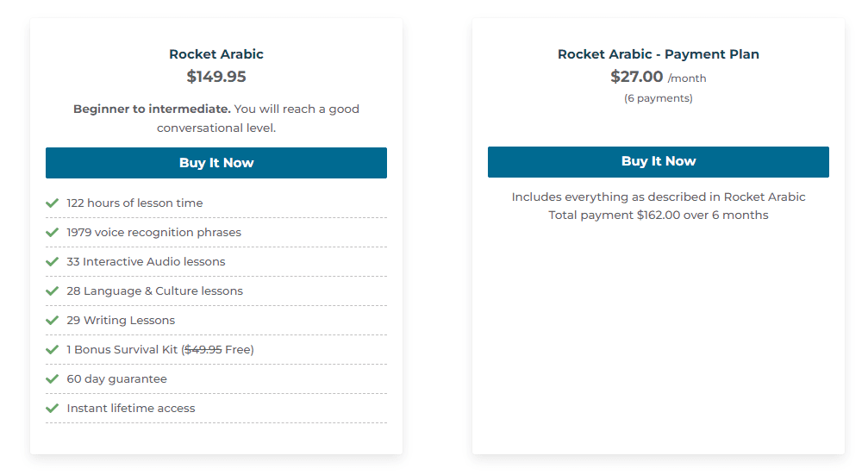868x475 pixels.
Task: Click the (6 payments) note
Action: point(658,98)
